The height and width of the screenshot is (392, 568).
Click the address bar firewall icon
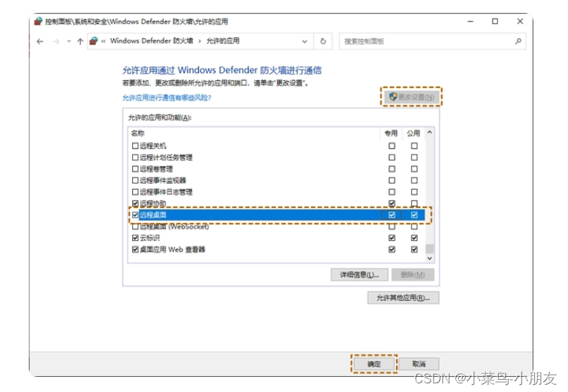tap(93, 41)
